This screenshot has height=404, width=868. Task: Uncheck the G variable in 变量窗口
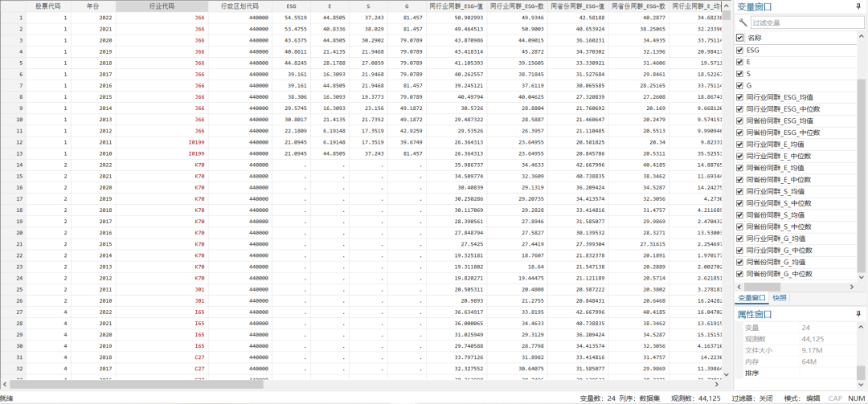click(740, 85)
